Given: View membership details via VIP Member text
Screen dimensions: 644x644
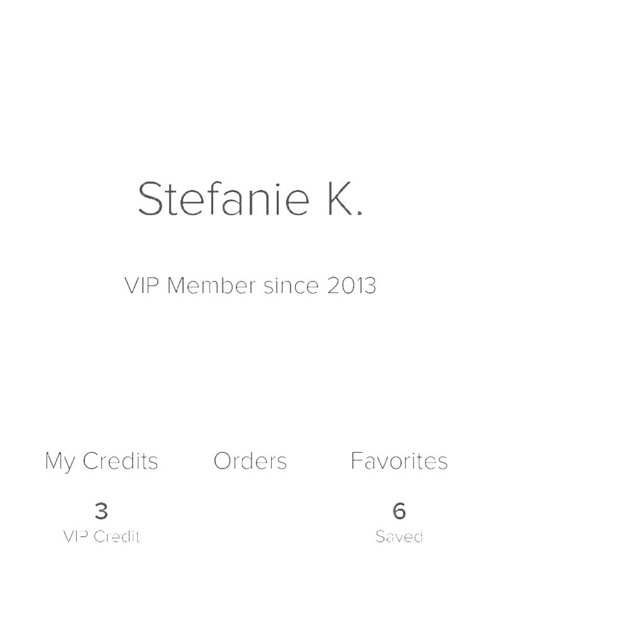Looking at the screenshot, I should tap(251, 285).
